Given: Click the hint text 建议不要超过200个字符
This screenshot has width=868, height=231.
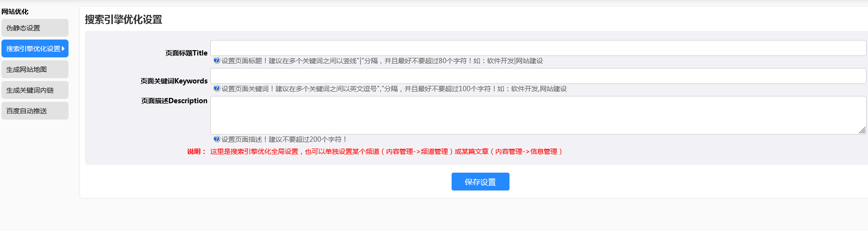Looking at the screenshot, I should click(284, 139).
